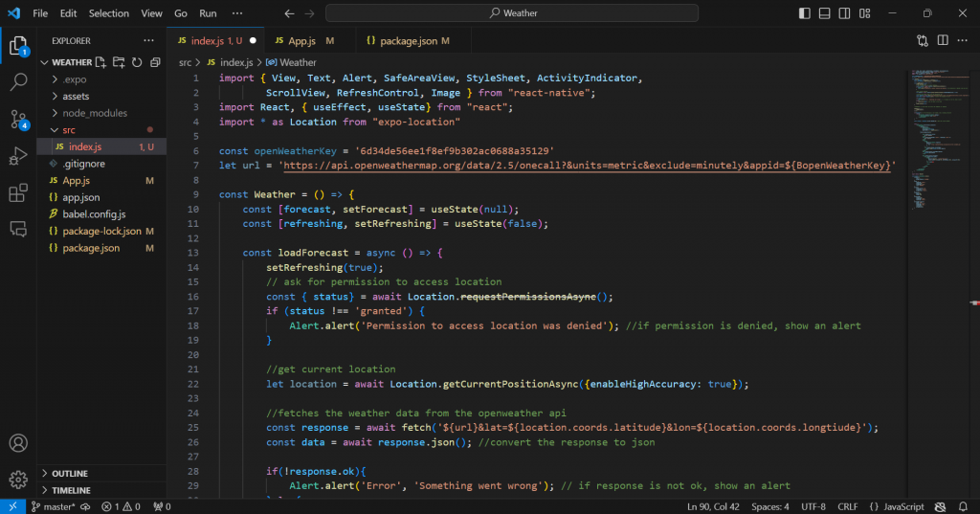
Task: Click the Weather symbol breadcrumb
Action: click(x=291, y=62)
